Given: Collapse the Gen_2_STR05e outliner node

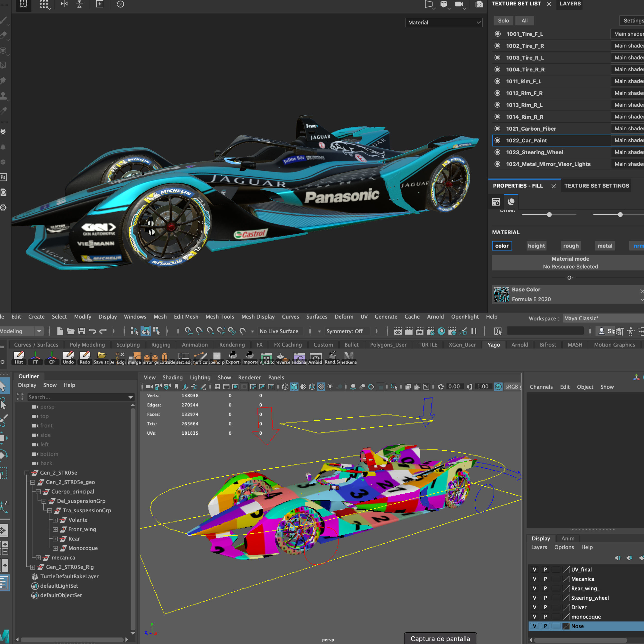Looking at the screenshot, I should (27, 473).
